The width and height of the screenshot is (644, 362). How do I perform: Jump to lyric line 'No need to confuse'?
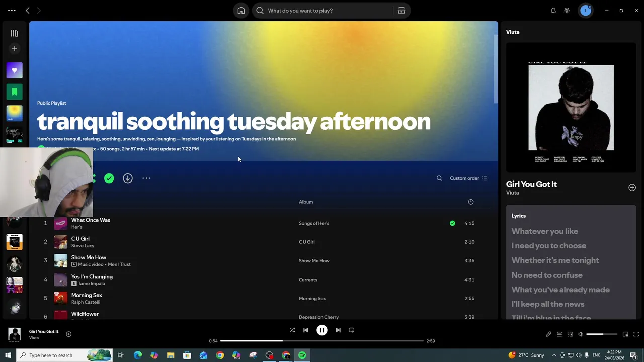[547, 275]
